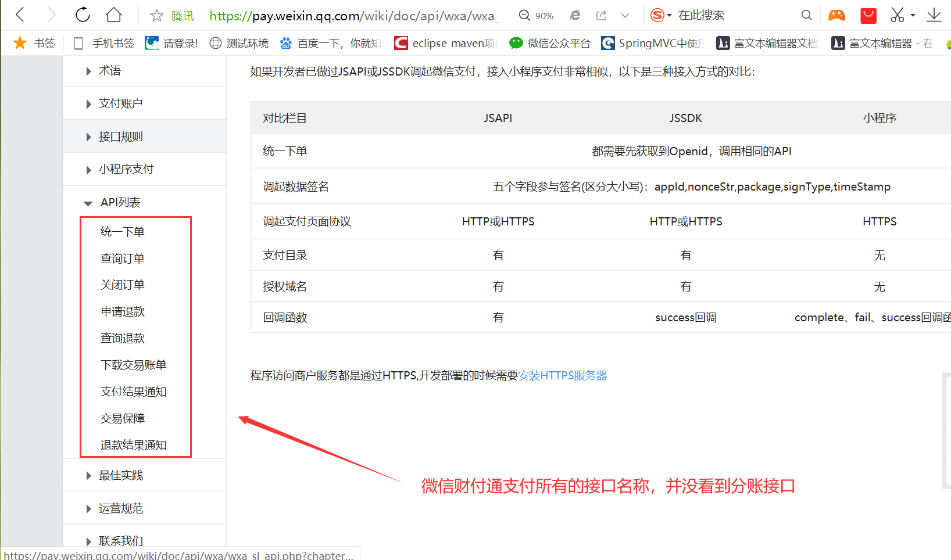
Task: Open the address bar dropdown chevron
Action: 625,16
